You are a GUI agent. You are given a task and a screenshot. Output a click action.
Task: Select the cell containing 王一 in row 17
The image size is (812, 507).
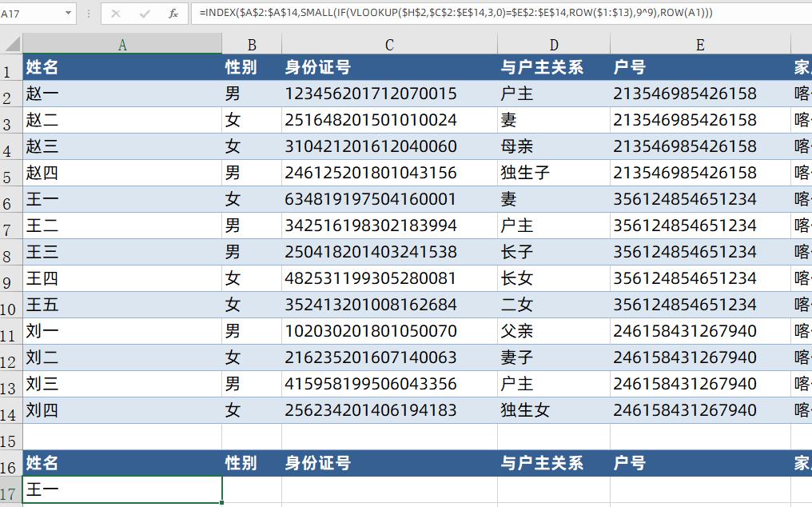click(121, 489)
